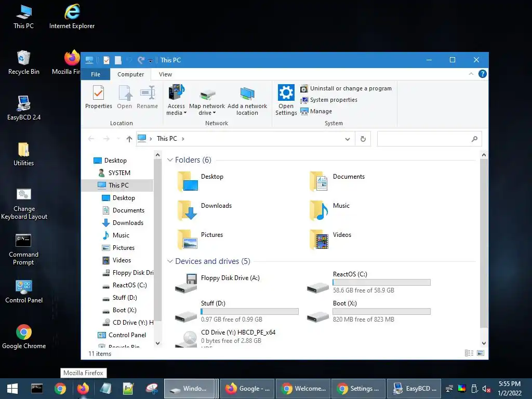
Task: Select the Boot (X:) drive in the content pane
Action: [369, 312]
